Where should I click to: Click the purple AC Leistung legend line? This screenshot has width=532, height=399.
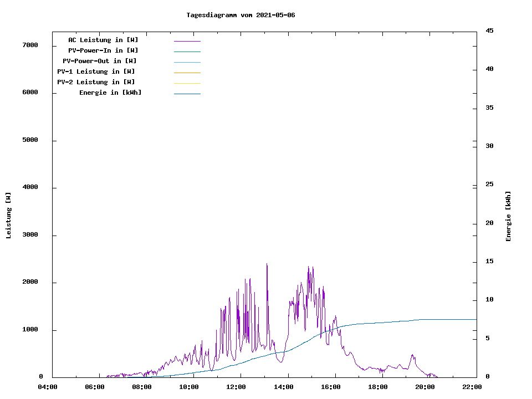pyautogui.click(x=187, y=41)
